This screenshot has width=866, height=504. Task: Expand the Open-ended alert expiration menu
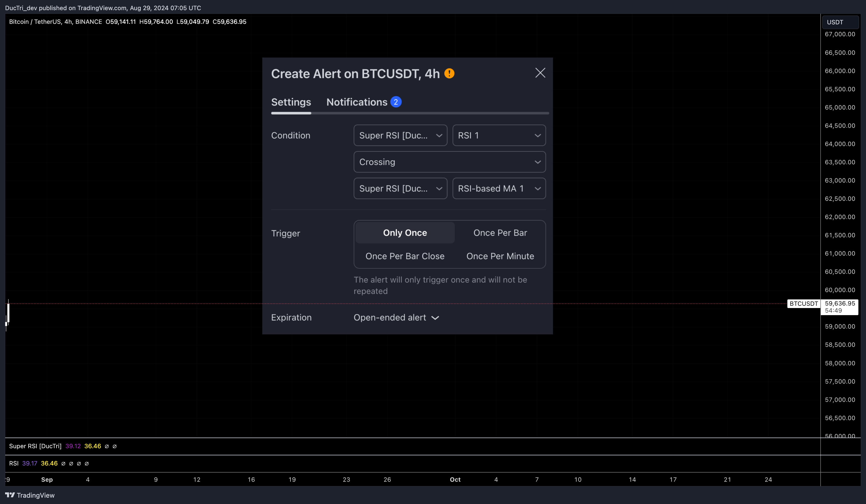(x=396, y=317)
